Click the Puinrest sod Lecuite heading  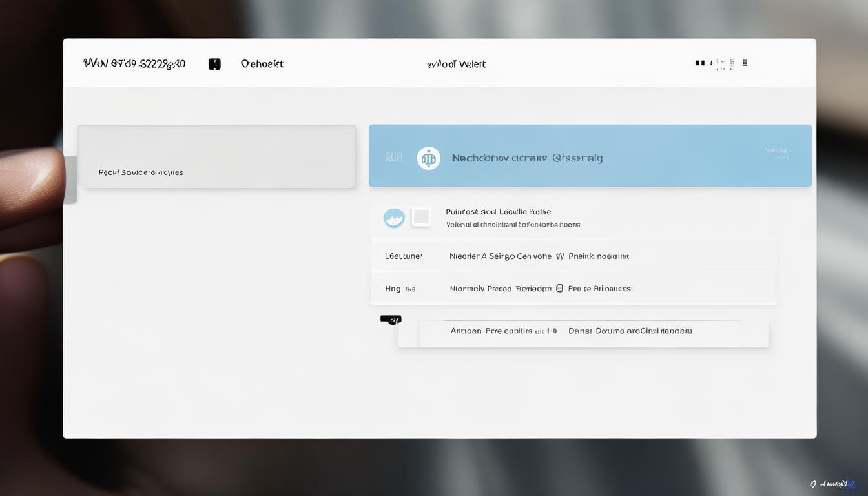pyautogui.click(x=498, y=212)
